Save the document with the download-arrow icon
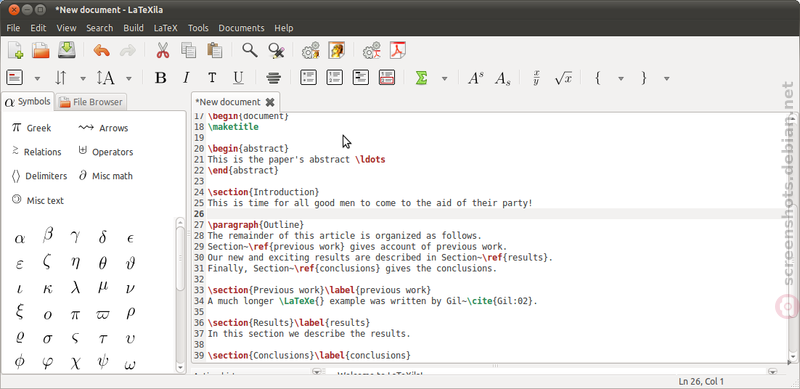The width and height of the screenshot is (800, 389). (x=67, y=50)
